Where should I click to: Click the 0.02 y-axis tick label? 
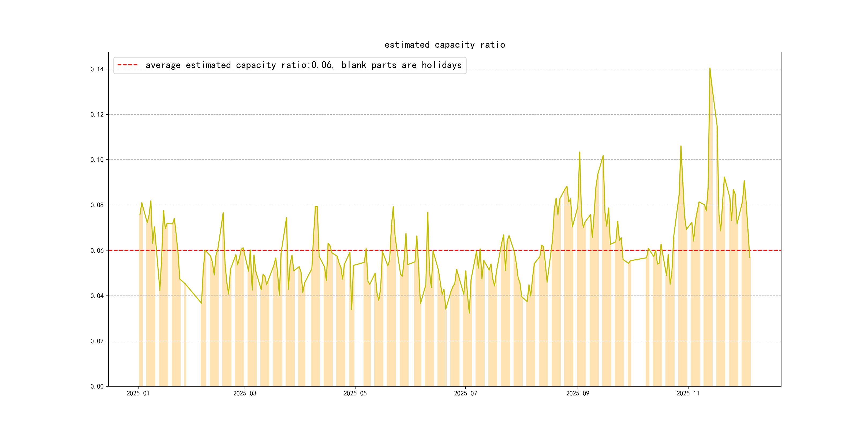click(x=97, y=341)
